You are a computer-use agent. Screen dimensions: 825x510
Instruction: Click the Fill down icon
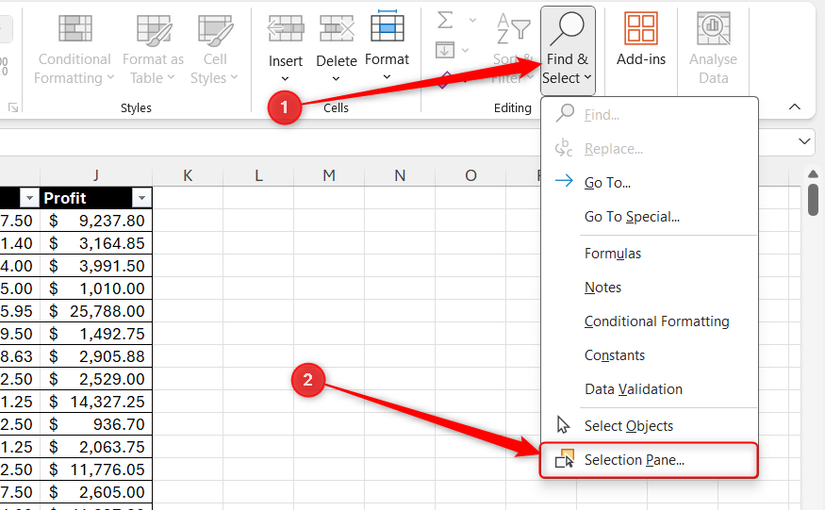(445, 51)
